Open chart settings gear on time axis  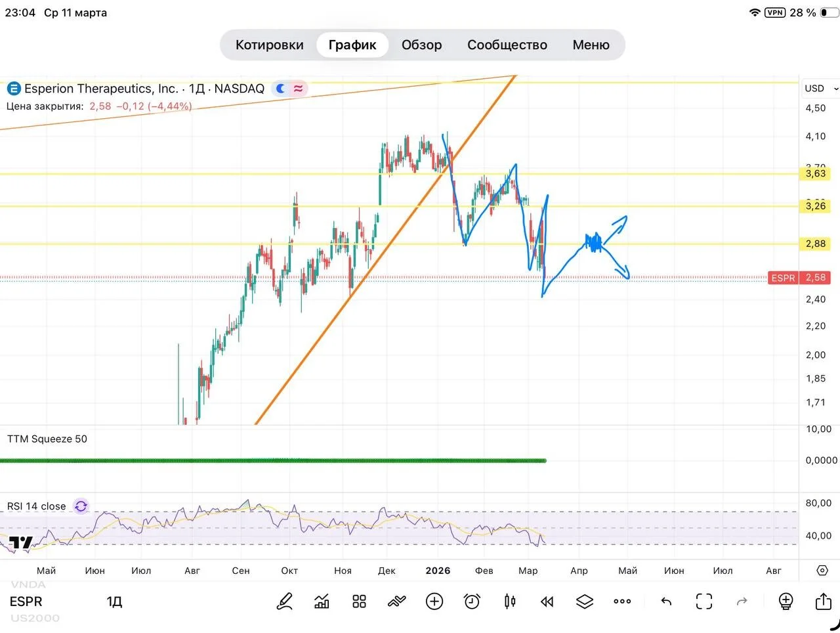tap(822, 571)
